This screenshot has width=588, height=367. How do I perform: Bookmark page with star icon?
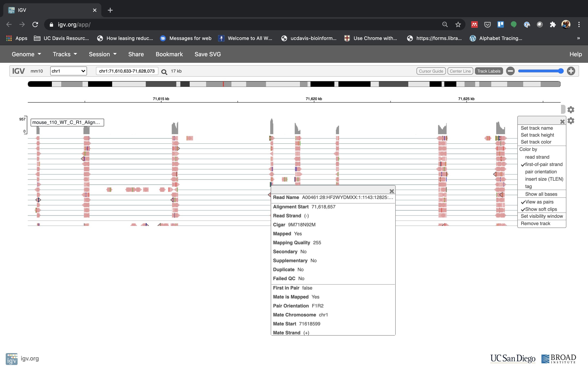tap(458, 24)
